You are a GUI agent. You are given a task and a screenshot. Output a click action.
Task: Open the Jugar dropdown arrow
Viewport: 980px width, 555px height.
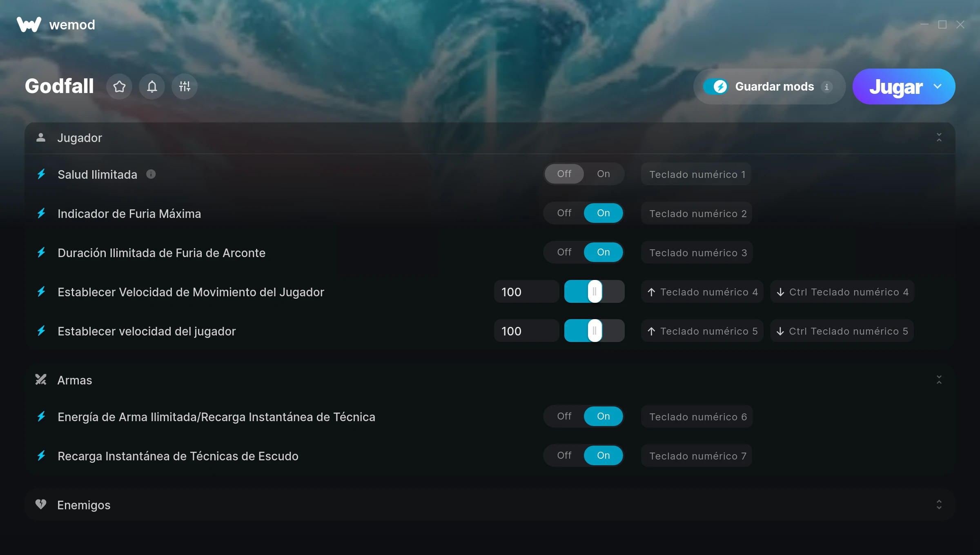point(938,87)
